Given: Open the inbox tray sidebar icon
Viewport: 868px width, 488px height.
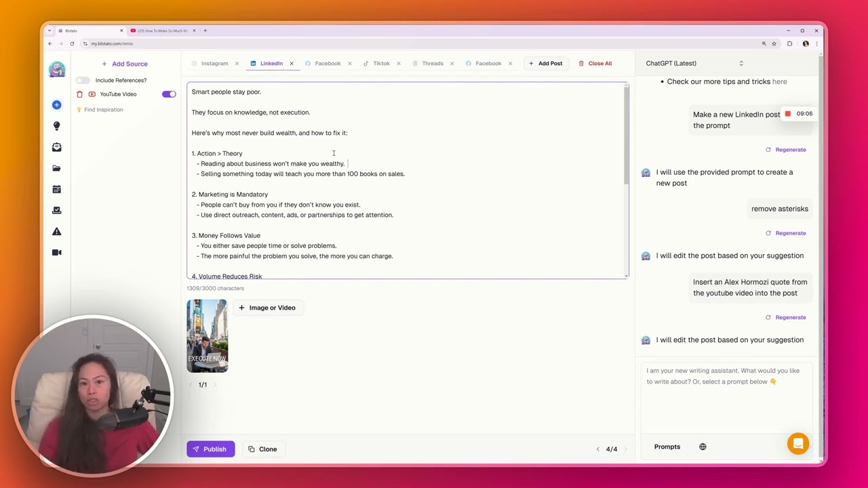Looking at the screenshot, I should click(57, 147).
